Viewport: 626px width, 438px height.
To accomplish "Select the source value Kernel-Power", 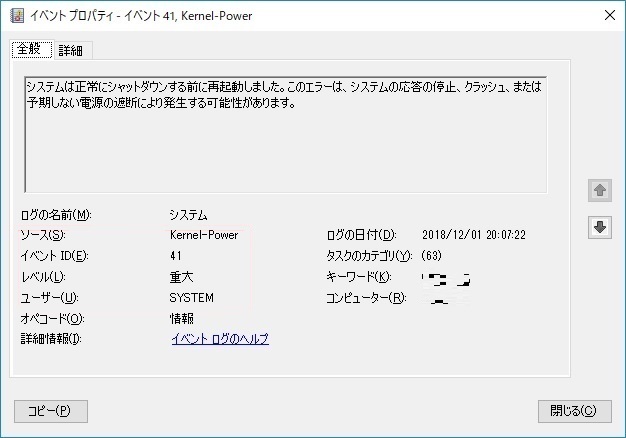I will point(204,235).
